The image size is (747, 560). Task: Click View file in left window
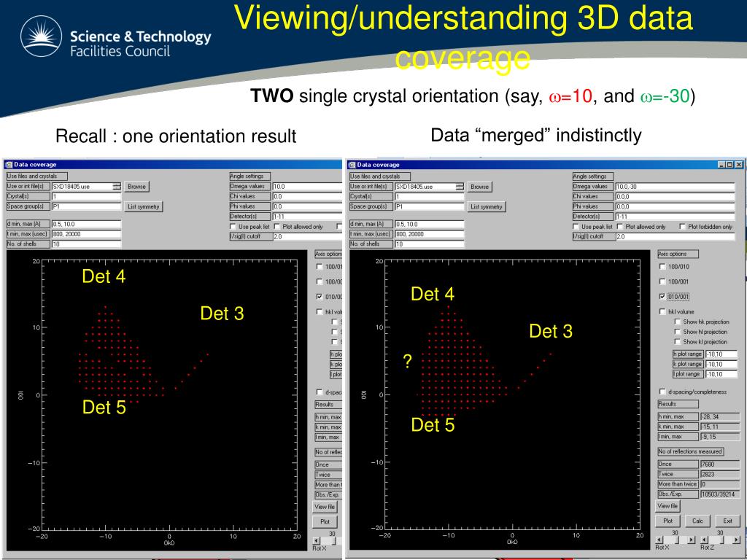(325, 507)
